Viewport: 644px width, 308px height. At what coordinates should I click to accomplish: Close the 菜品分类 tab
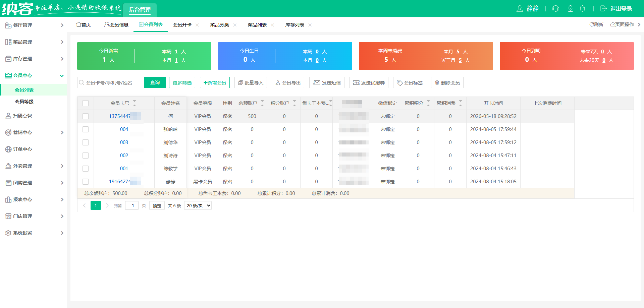[x=235, y=25]
